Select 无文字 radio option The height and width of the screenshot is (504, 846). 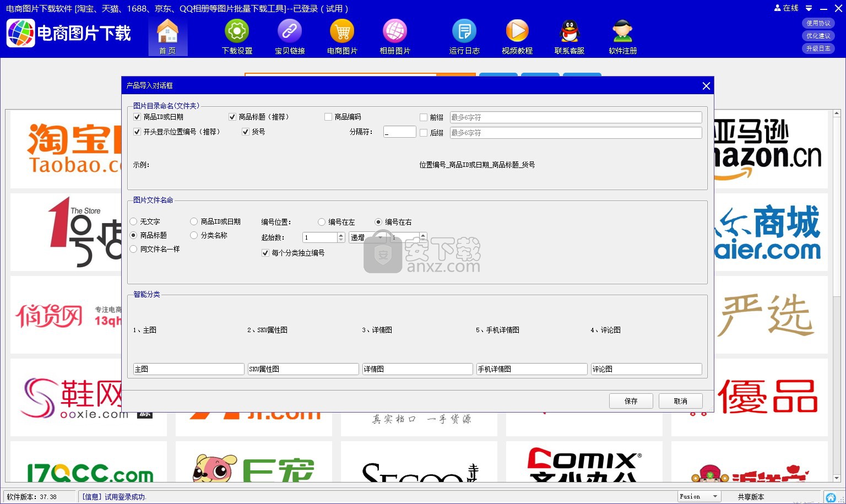point(133,221)
